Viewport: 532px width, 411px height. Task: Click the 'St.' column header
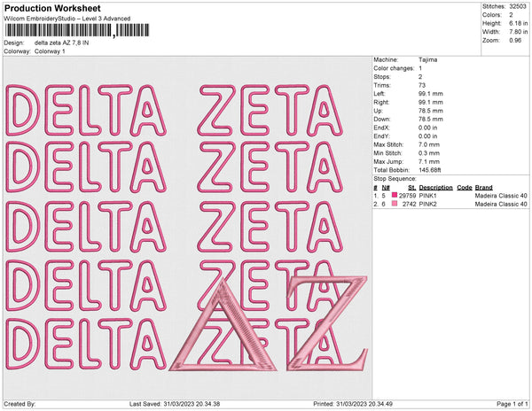pos(412,188)
